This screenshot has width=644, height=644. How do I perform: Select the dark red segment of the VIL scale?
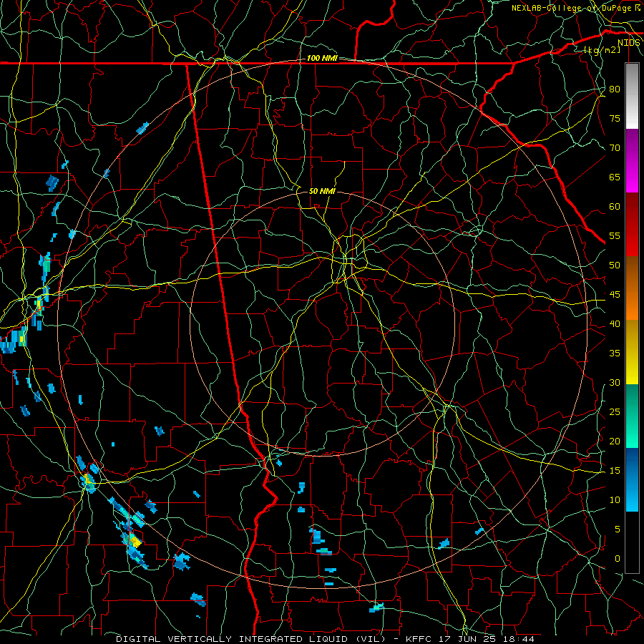click(x=632, y=225)
